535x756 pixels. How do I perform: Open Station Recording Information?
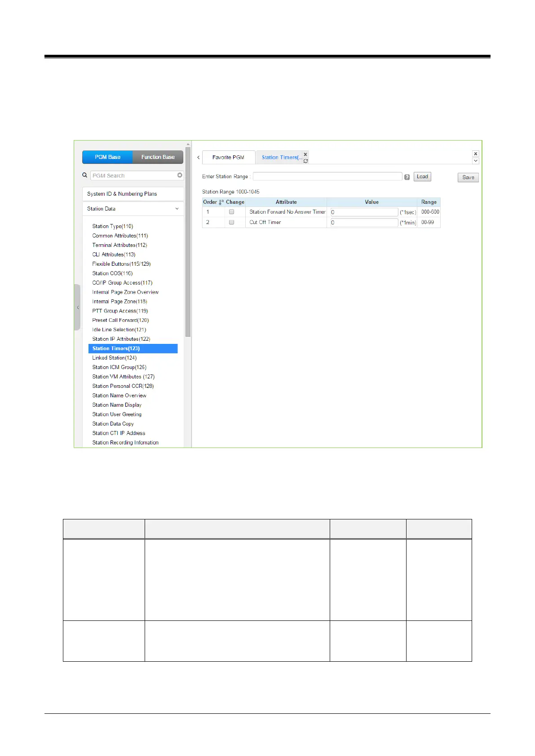pos(125,443)
